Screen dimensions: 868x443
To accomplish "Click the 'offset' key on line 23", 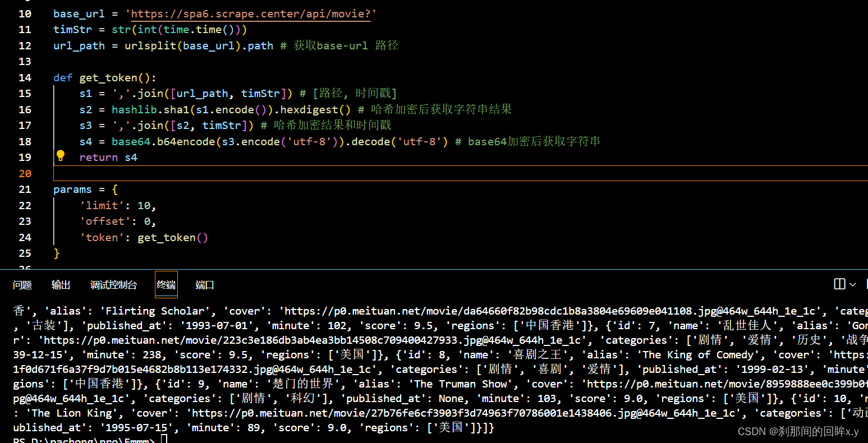I will 105,221.
